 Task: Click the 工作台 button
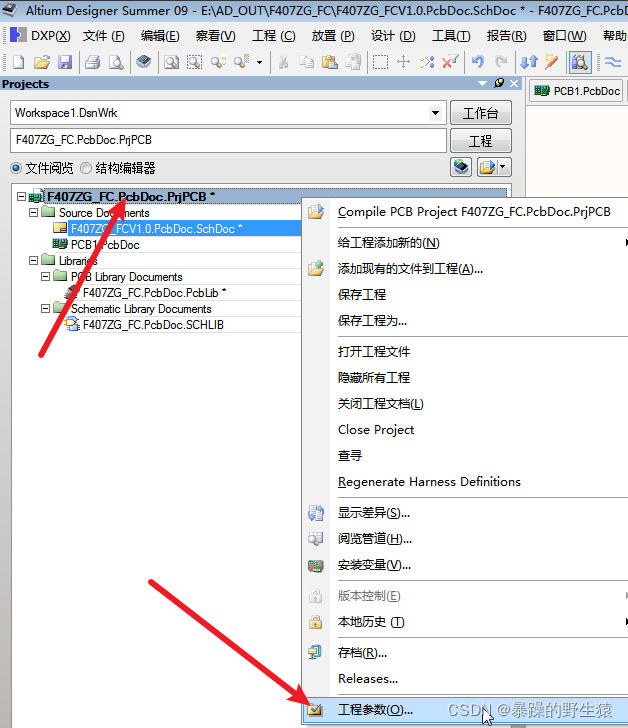click(x=481, y=113)
